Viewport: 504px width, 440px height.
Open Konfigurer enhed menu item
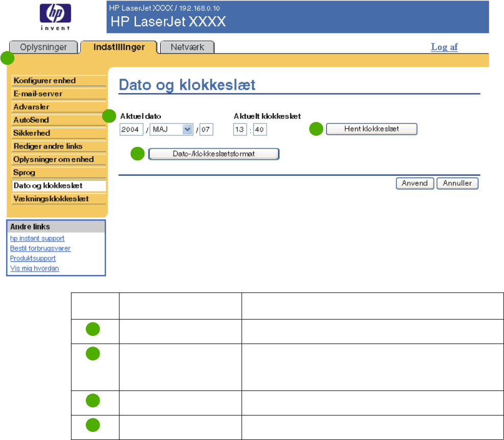[59, 80]
